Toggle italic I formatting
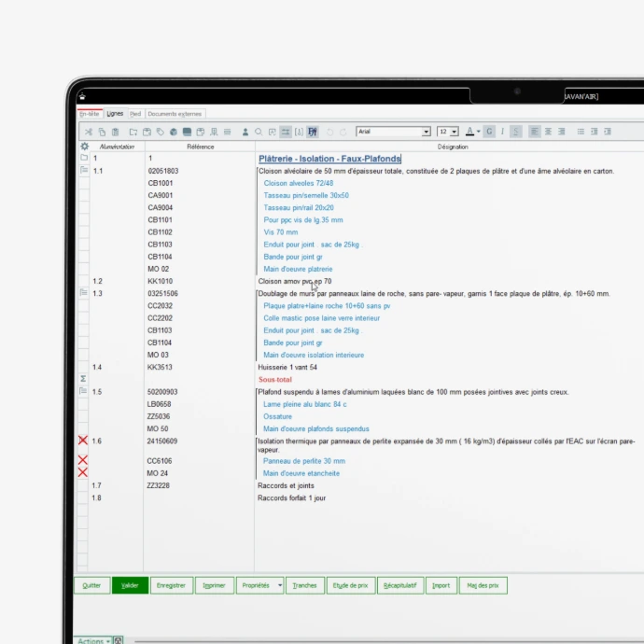 tap(502, 132)
